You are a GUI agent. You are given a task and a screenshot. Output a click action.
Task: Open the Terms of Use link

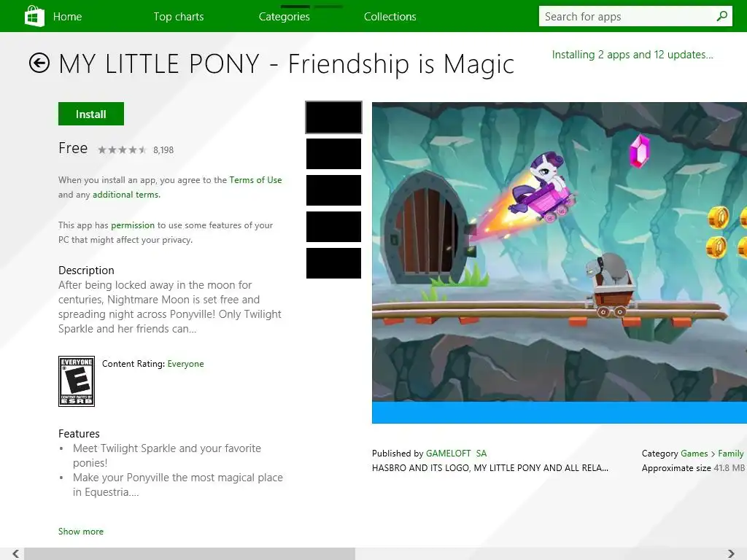click(x=255, y=180)
